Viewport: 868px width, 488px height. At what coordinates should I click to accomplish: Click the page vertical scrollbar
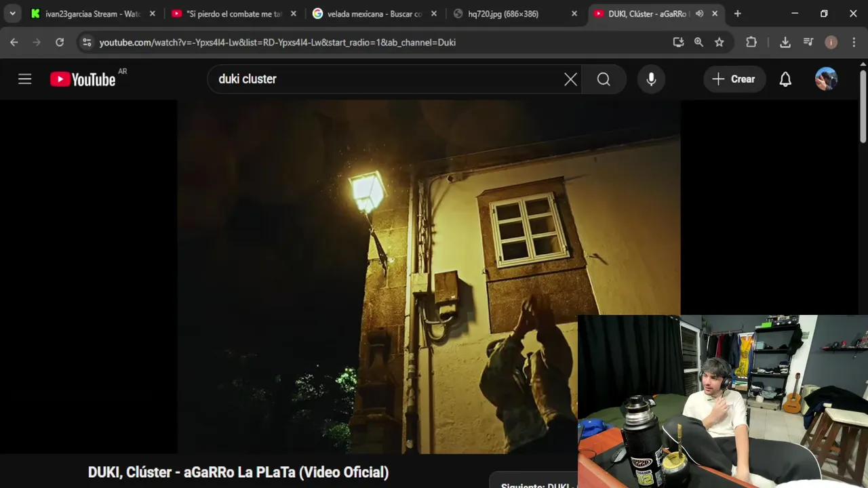click(863, 108)
